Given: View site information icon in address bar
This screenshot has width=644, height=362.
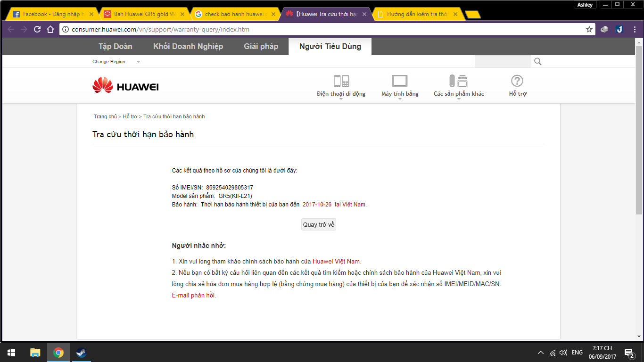Looking at the screenshot, I should tap(66, 29).
